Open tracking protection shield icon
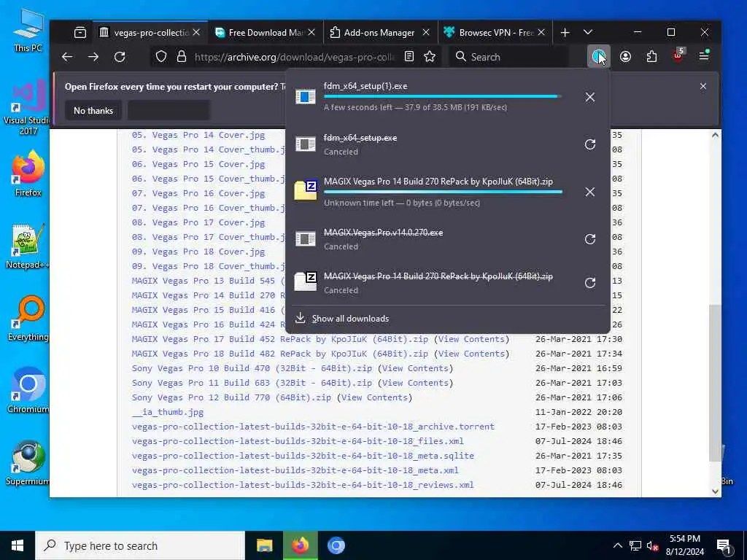Viewport: 747px width, 560px height. click(x=161, y=57)
